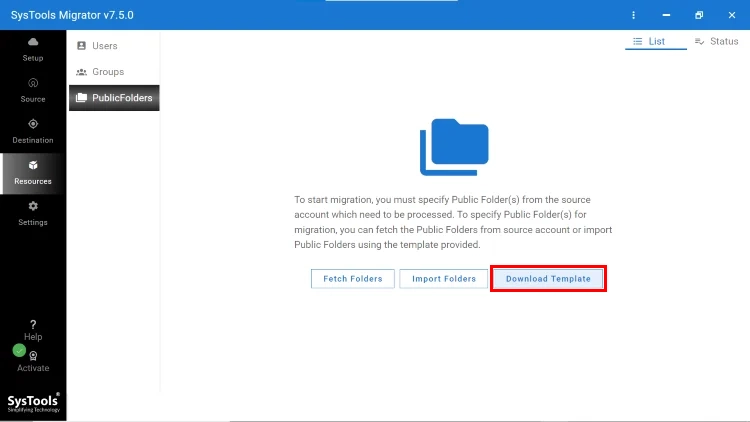Restore down the application window

pos(699,15)
